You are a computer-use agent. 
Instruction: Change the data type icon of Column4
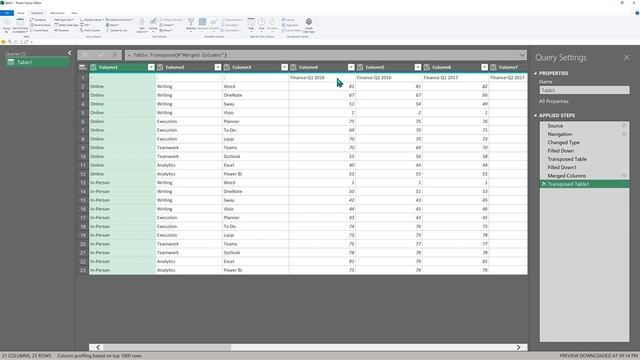point(293,67)
